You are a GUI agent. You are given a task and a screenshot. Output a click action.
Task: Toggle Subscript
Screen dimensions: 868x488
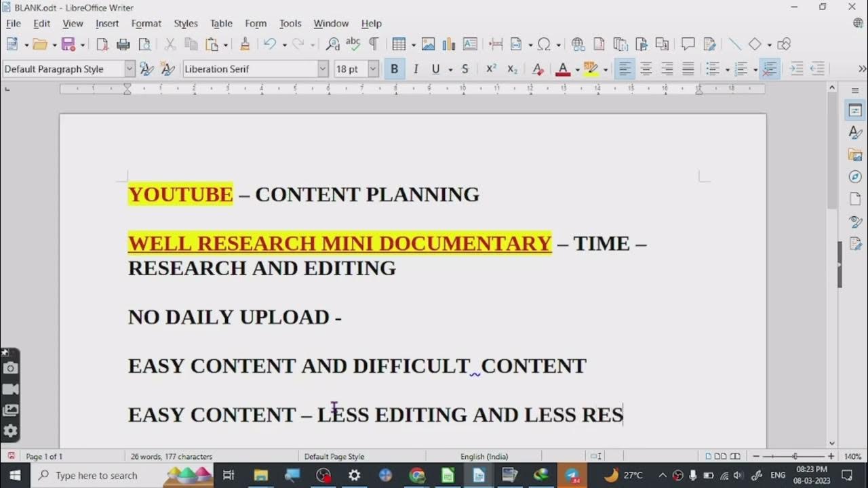(512, 68)
